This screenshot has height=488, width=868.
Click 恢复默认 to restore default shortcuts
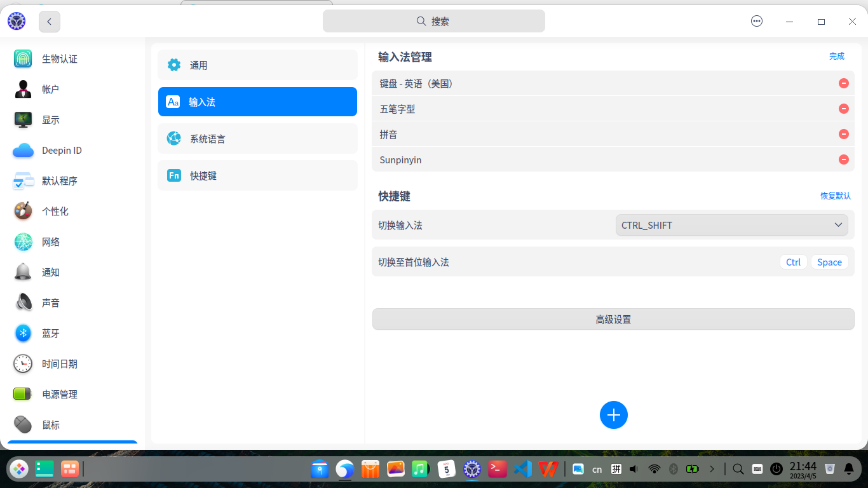coord(836,196)
